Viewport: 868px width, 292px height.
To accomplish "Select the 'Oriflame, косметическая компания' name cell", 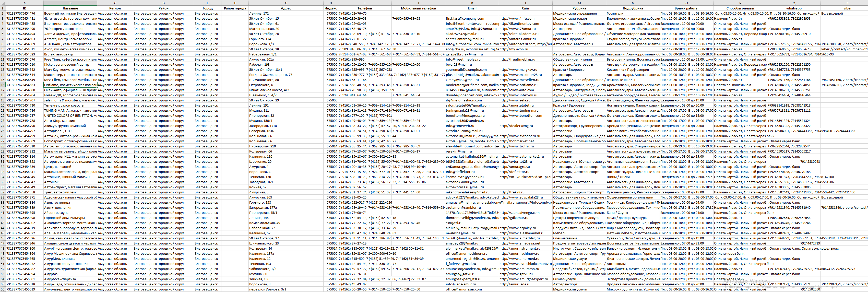I will tap(70, 85).
